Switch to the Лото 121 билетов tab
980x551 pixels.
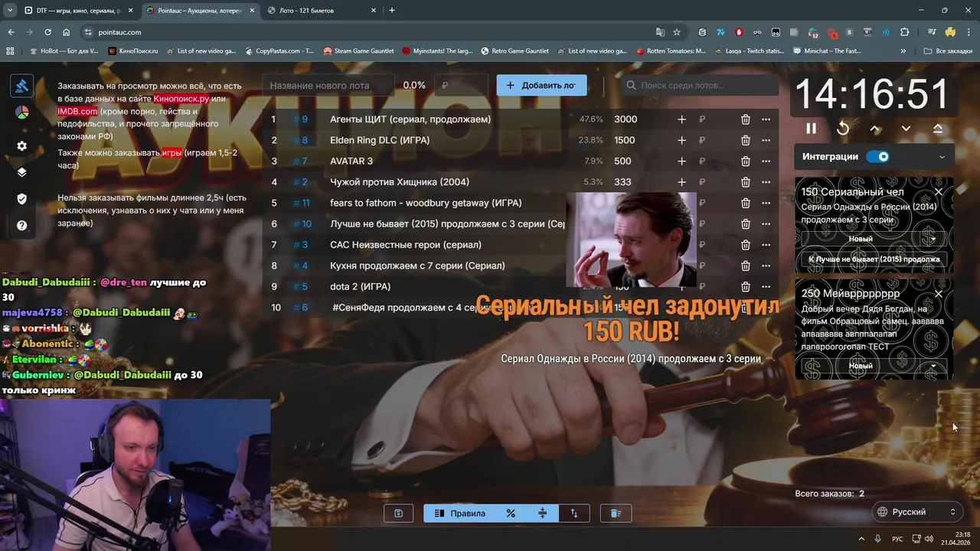click(322, 11)
